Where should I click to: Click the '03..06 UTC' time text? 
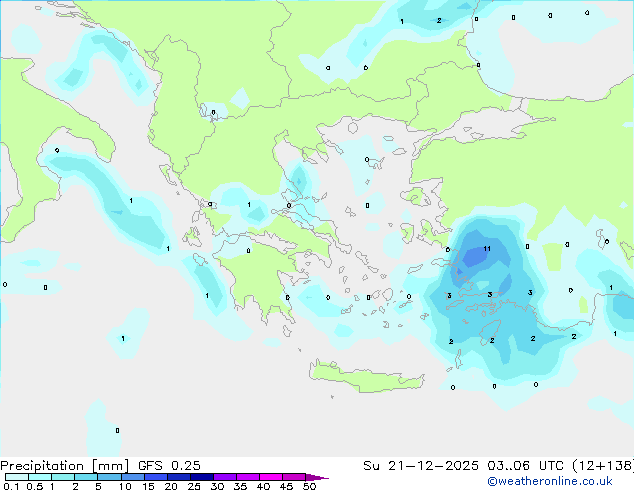pyautogui.click(x=525, y=466)
